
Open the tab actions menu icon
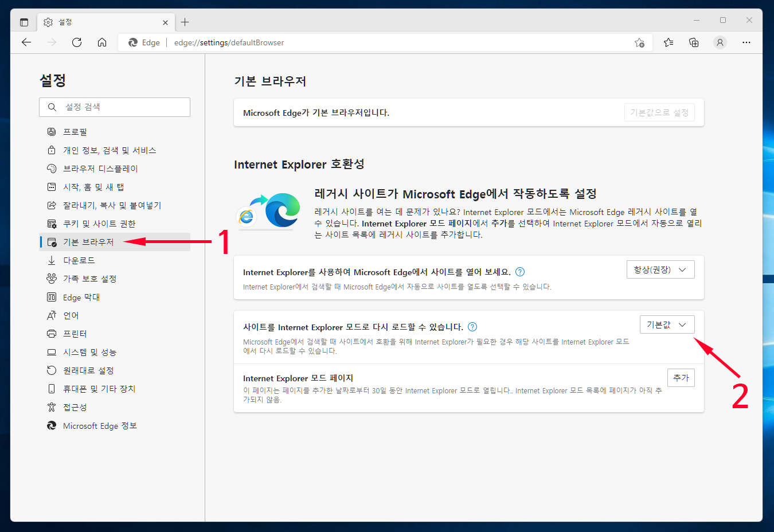[x=24, y=22]
